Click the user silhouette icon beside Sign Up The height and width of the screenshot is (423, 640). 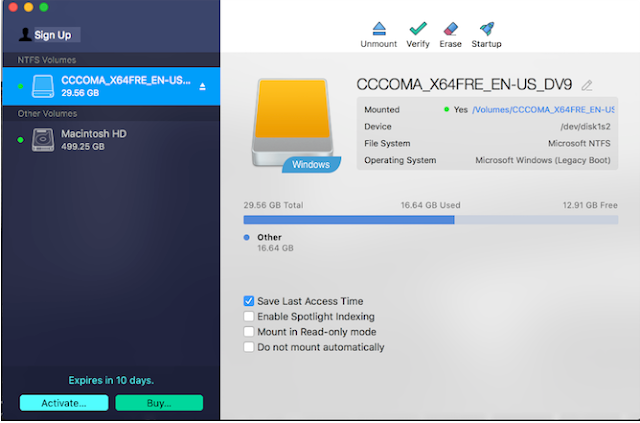[x=25, y=35]
